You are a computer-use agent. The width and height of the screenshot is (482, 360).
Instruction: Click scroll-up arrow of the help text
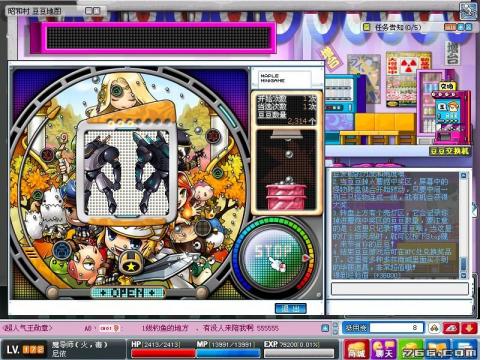click(x=463, y=175)
